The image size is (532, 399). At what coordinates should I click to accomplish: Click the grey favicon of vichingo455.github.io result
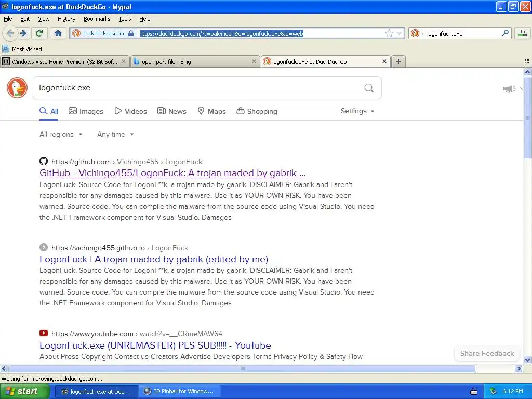(44, 247)
